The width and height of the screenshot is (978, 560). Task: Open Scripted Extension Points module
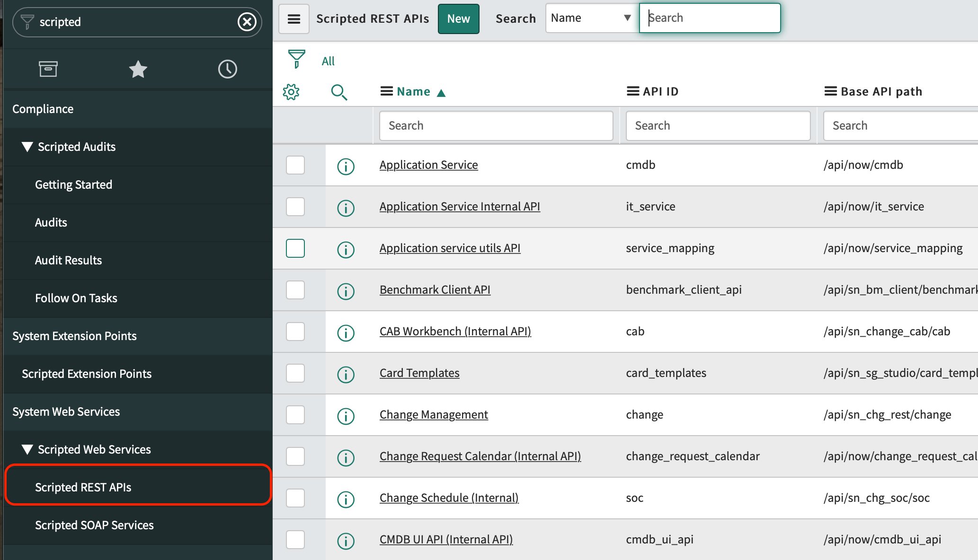point(87,374)
